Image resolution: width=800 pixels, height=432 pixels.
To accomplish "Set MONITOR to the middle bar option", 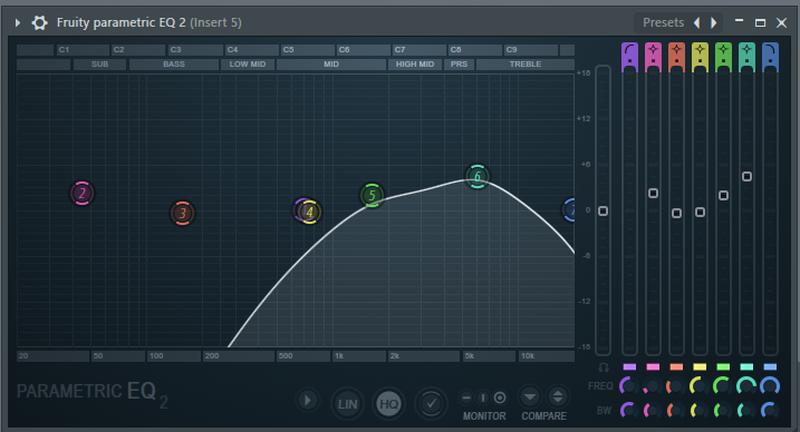I will click(x=483, y=397).
